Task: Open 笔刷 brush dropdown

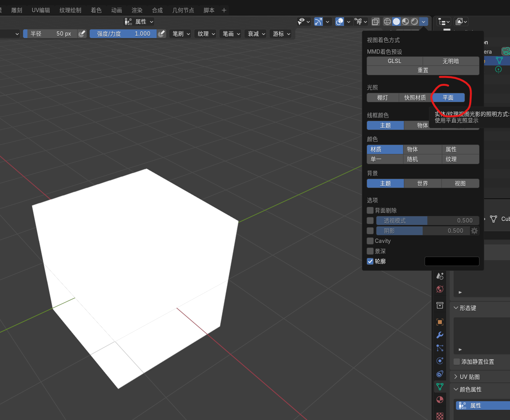Action: point(181,34)
